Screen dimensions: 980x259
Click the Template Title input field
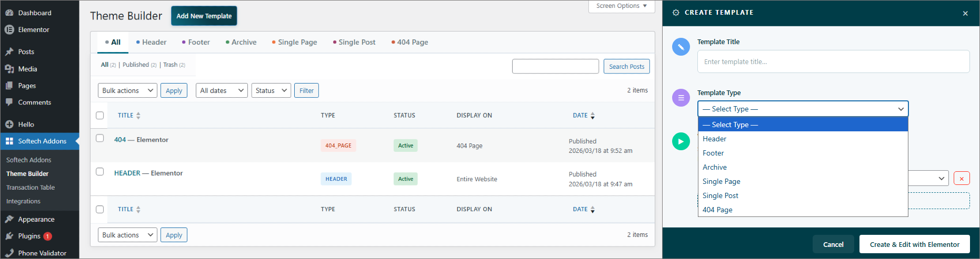(x=833, y=61)
